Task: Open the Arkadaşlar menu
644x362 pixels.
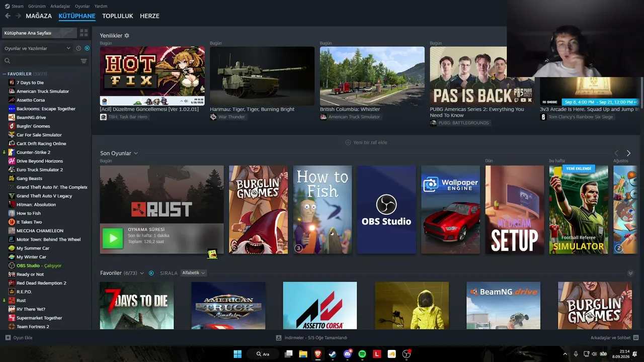Action: (x=60, y=6)
